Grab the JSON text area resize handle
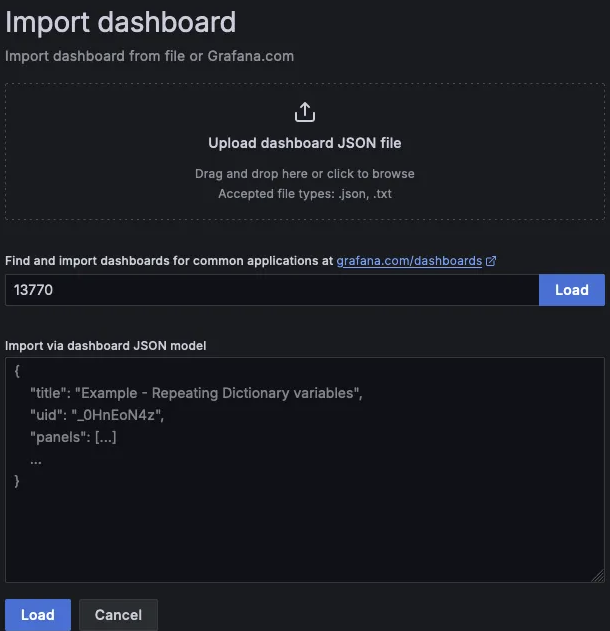The image size is (610, 631). tap(598, 576)
